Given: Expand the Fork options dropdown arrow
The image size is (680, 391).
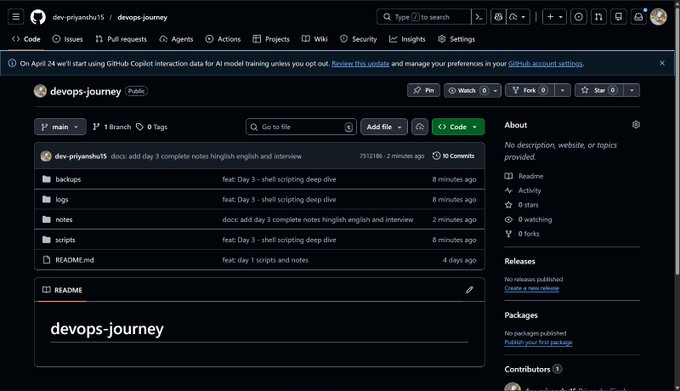Looking at the screenshot, I should tap(562, 90).
